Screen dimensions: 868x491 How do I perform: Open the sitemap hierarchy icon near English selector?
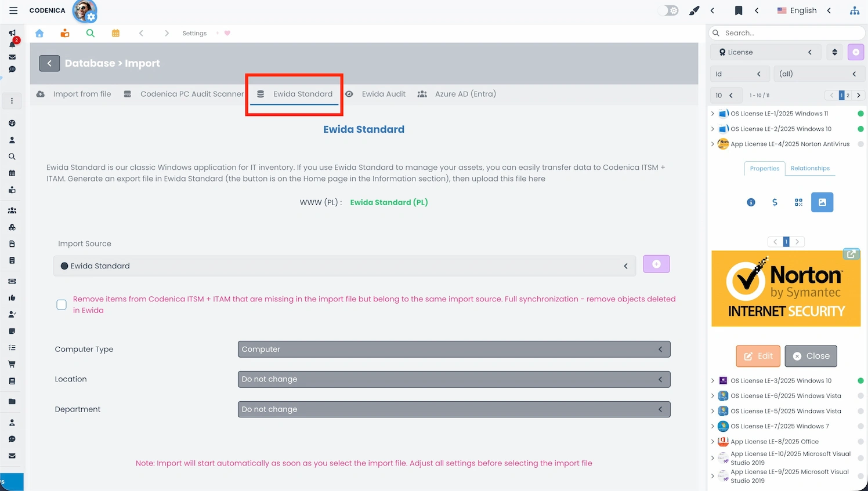click(855, 10)
